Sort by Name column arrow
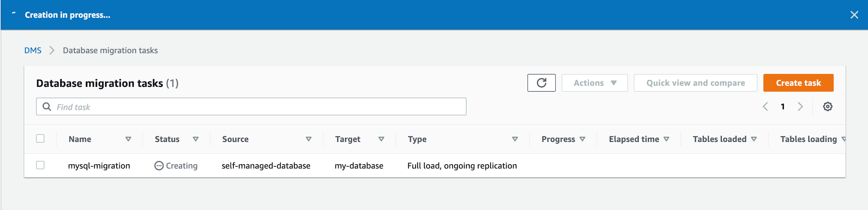Viewport: 868px width, 210px height. pos(128,139)
